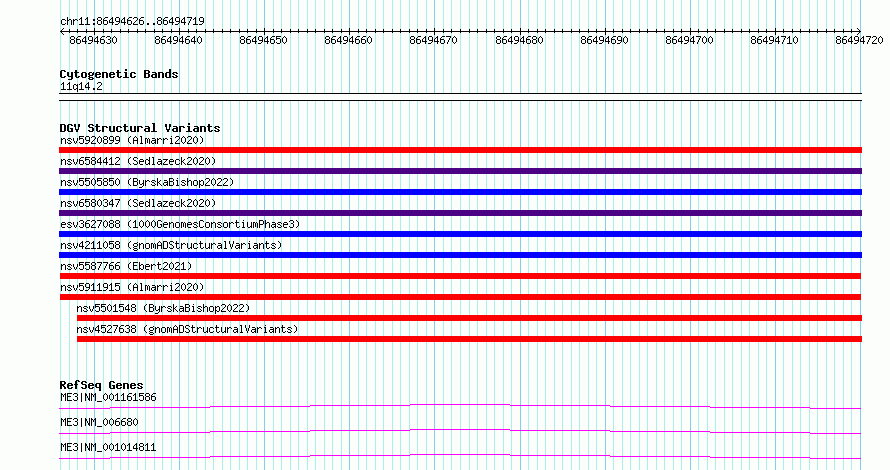Image resolution: width=890 pixels, height=470 pixels.
Task: Select the red bar under nsv4527638
Action: pos(469,339)
